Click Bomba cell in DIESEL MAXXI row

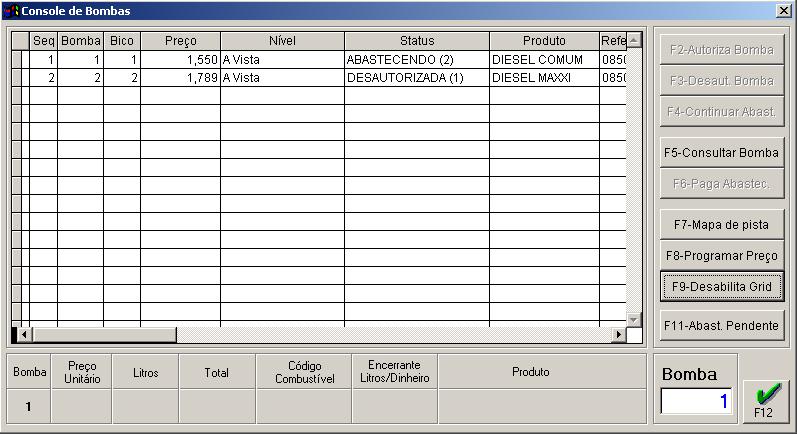[81, 78]
